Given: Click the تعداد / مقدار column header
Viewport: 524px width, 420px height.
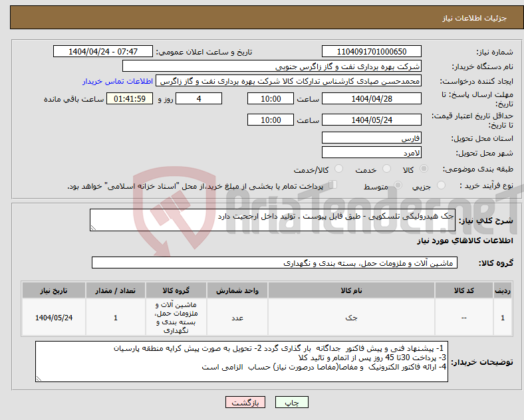Looking at the screenshot, I should (x=115, y=290).
